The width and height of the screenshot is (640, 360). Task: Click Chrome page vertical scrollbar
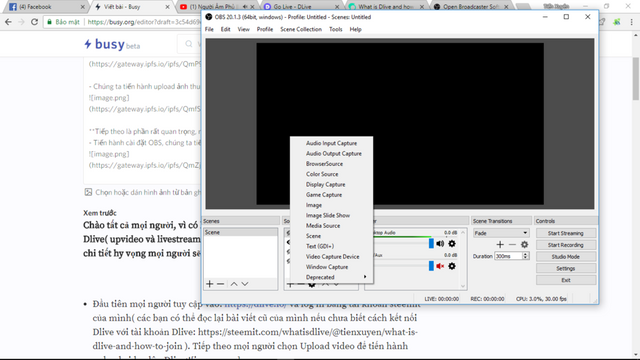point(636,79)
